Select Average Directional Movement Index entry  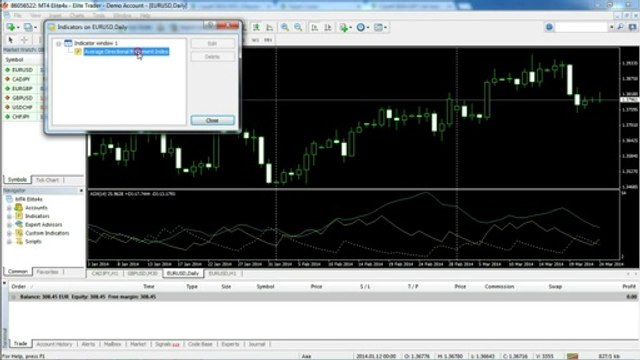pyautogui.click(x=126, y=52)
